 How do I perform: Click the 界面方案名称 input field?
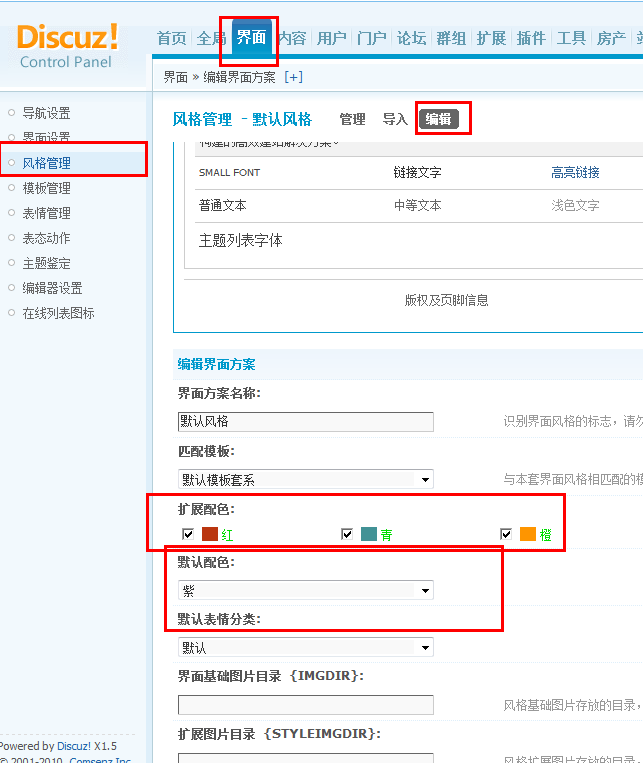(306, 421)
